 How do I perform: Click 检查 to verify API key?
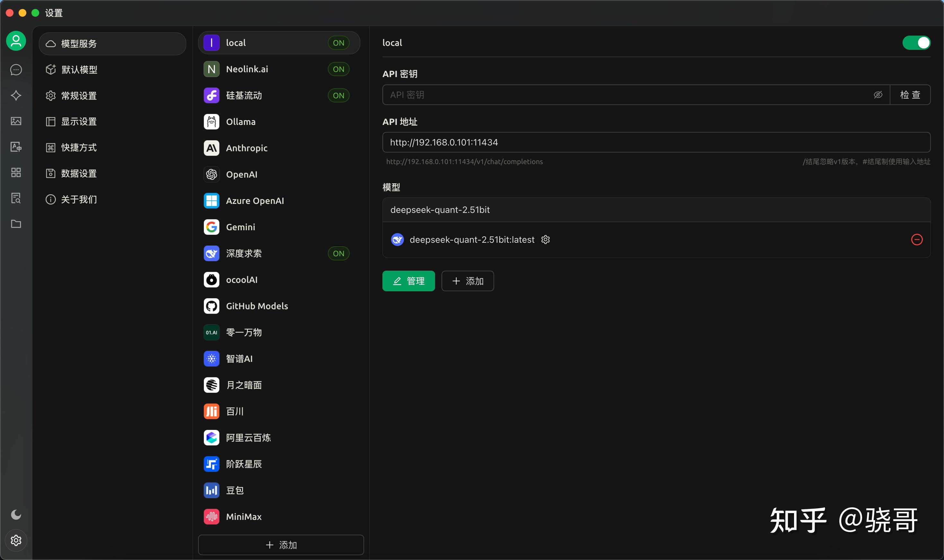(910, 95)
